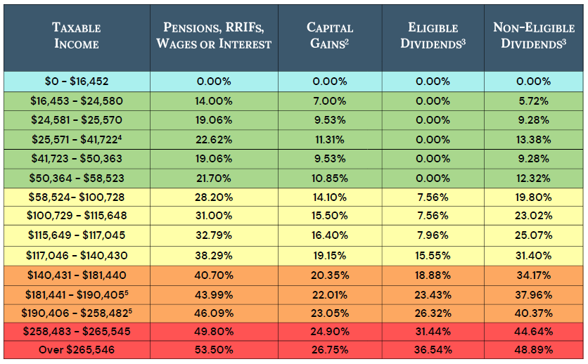Select the 15.55% eligible dividends cell

point(433,255)
